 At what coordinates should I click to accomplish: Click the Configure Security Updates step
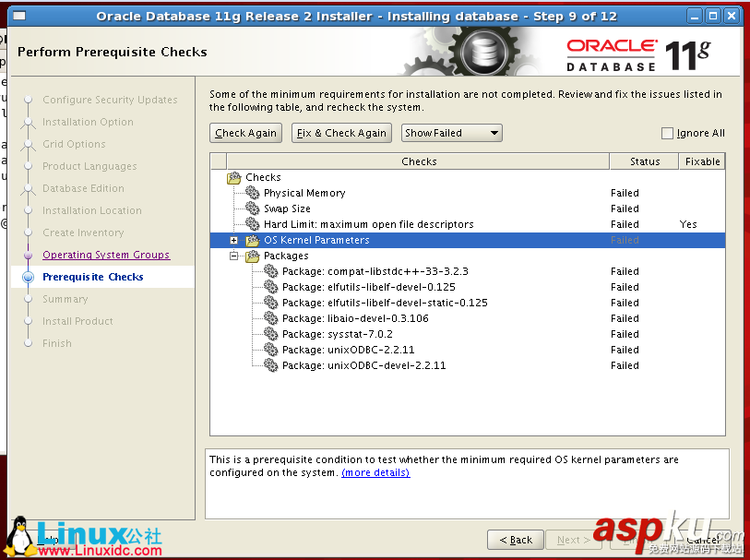click(110, 100)
